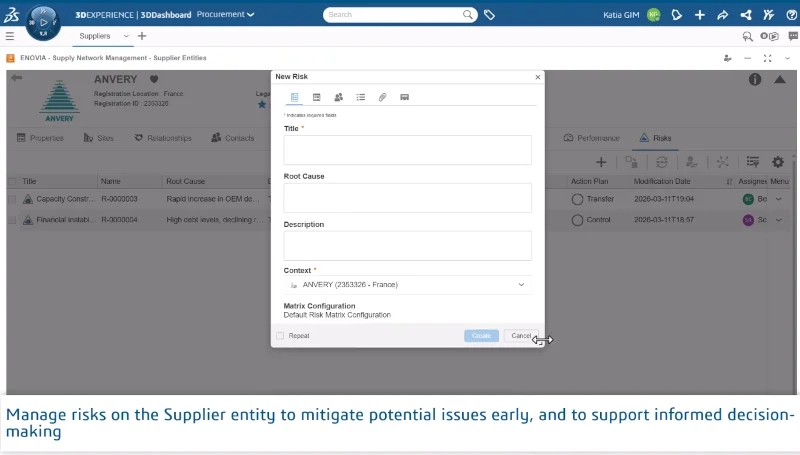Open the row menu chevron for R-0000003
This screenshot has height=455, width=800.
[x=779, y=199]
